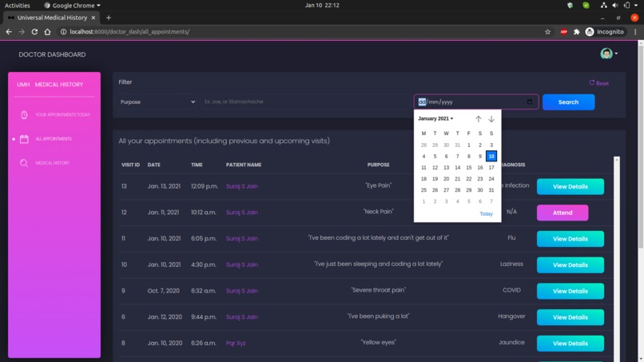The height and width of the screenshot is (362, 644).
Task: Click the filter keyword text input
Action: coord(306,102)
